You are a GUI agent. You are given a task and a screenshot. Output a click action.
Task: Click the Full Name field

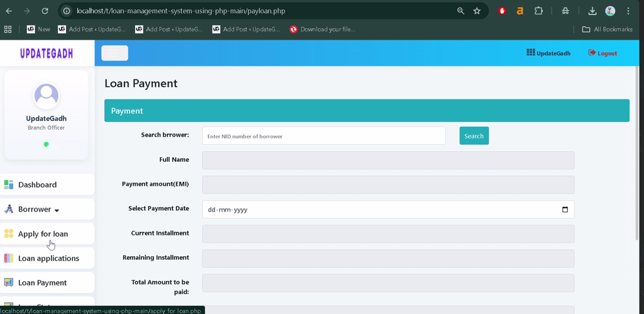[x=388, y=160]
